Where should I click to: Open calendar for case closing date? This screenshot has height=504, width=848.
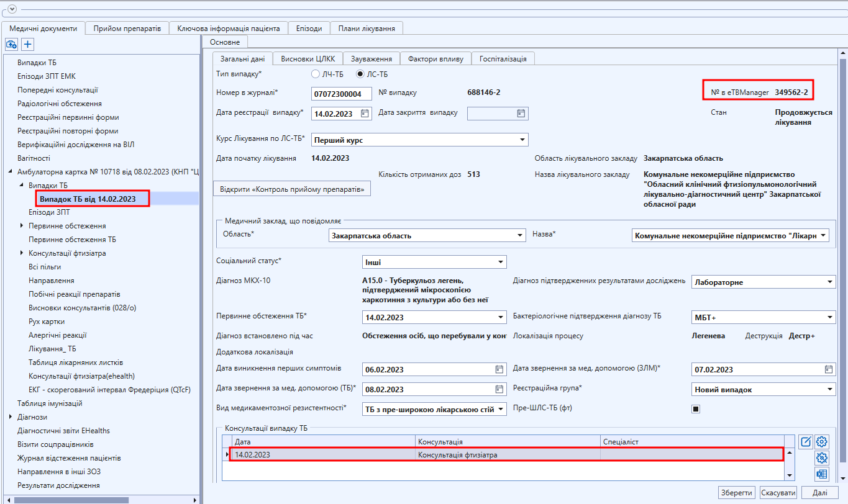[521, 114]
